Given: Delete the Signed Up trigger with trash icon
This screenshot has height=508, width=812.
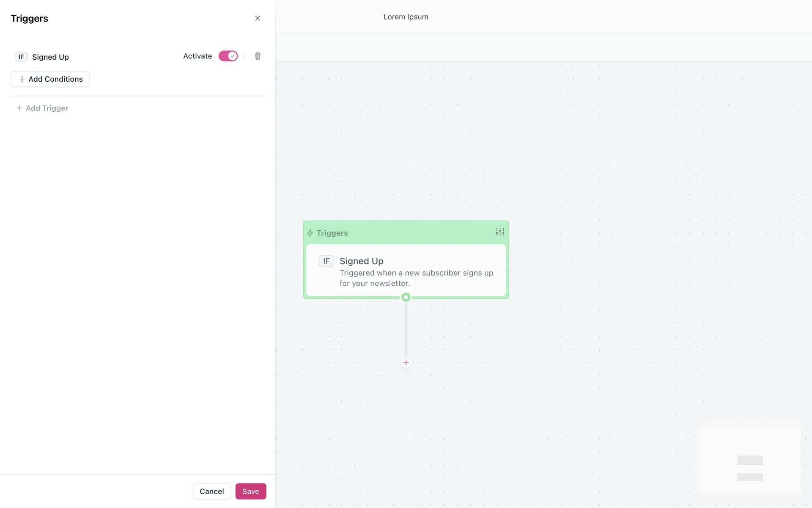Looking at the screenshot, I should point(258,56).
